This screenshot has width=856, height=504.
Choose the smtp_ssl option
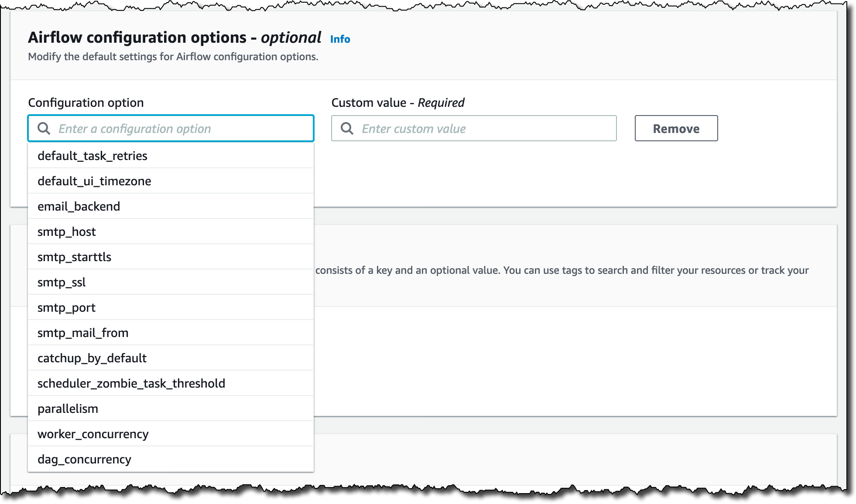coord(62,282)
